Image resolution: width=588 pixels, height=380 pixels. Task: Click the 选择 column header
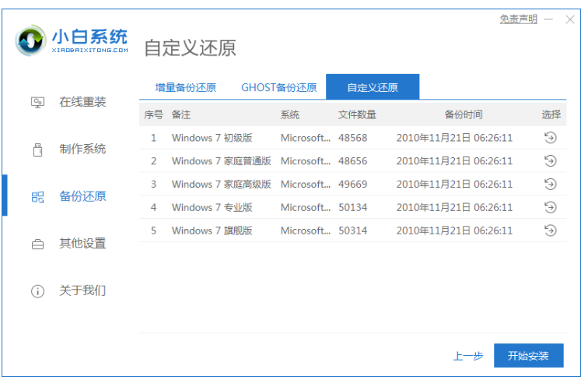[x=551, y=114]
